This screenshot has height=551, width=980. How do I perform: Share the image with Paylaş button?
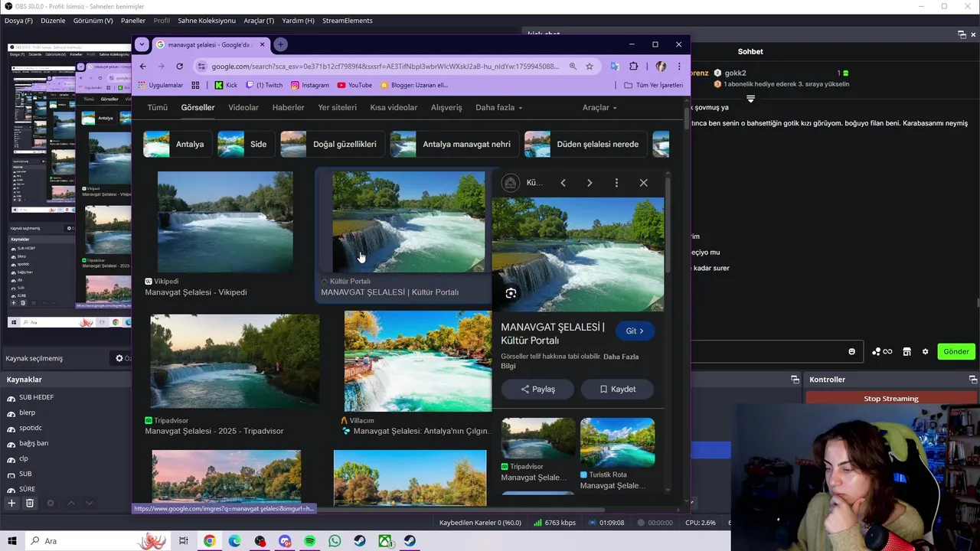click(x=537, y=390)
